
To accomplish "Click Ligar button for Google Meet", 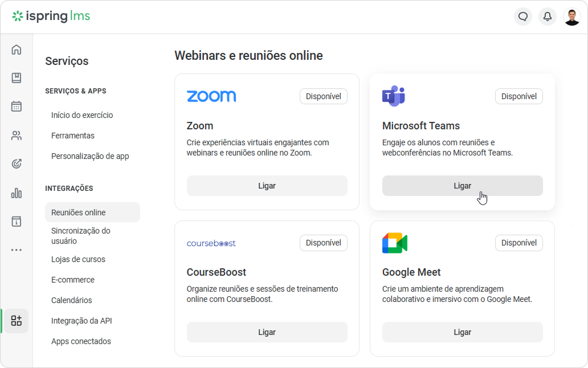I will [x=463, y=332].
